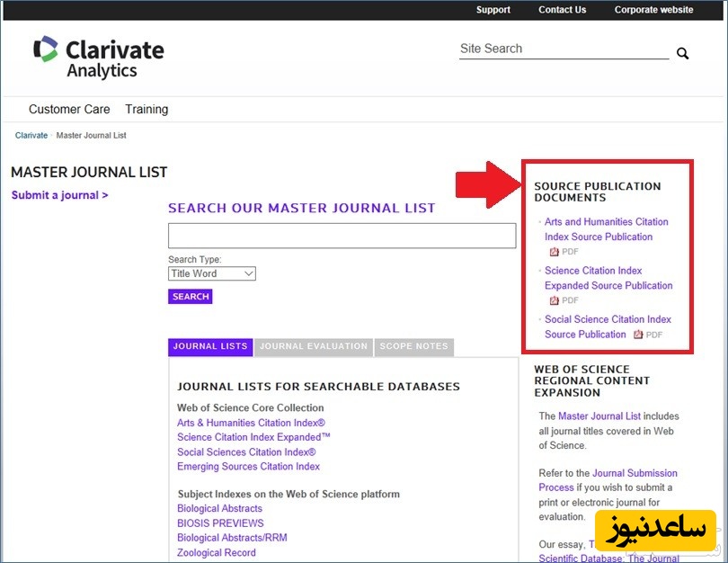The width and height of the screenshot is (728, 563).
Task: Click the site search magnifier icon
Action: (x=682, y=54)
